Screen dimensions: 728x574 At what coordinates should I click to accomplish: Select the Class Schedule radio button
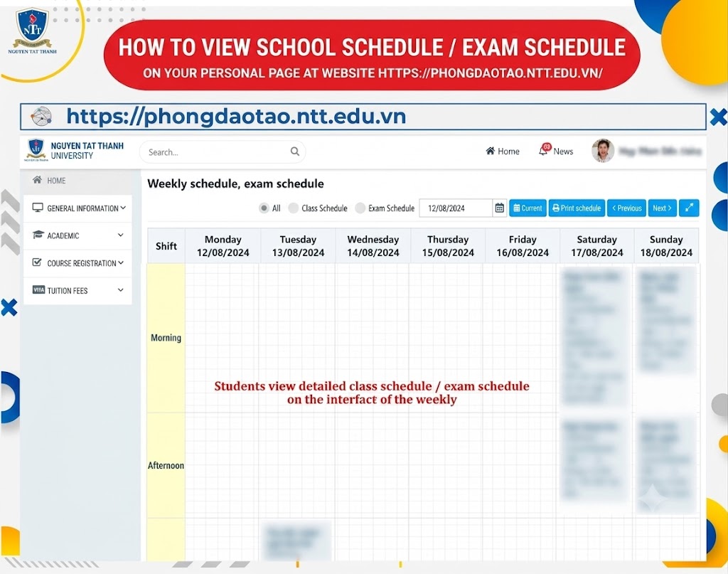click(x=293, y=208)
